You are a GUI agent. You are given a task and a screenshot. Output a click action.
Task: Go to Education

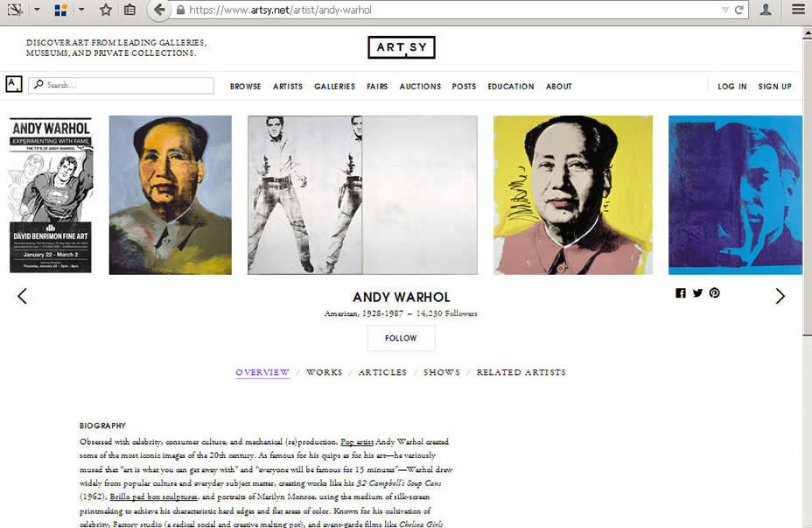click(x=511, y=87)
